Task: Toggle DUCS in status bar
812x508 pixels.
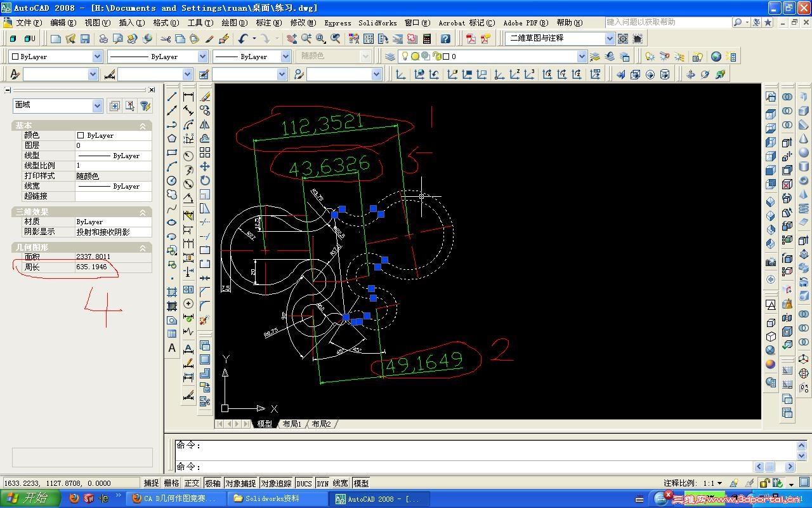Action: point(304,483)
